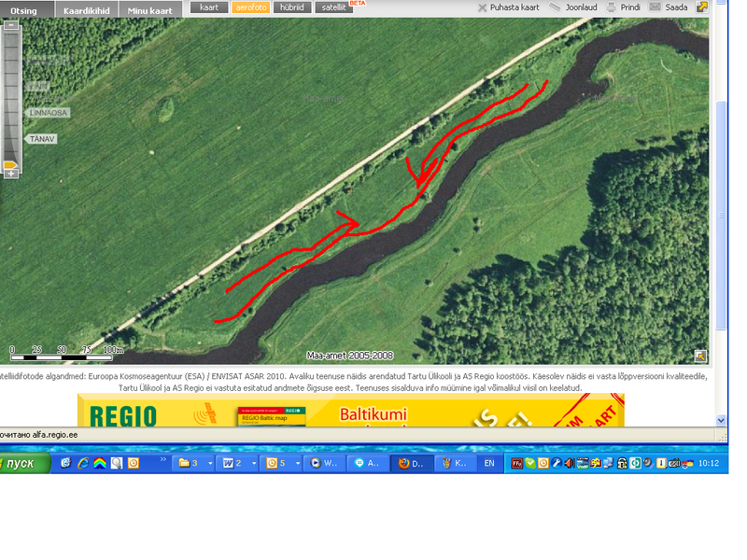Click the green checkmark tray icon
747x560 pixels.
point(530,463)
